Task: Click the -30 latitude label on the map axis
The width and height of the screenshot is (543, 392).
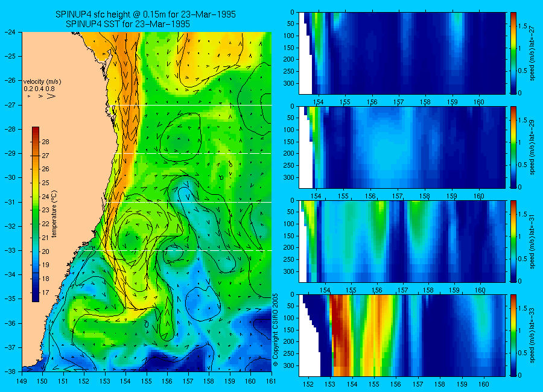Action: (x=10, y=177)
